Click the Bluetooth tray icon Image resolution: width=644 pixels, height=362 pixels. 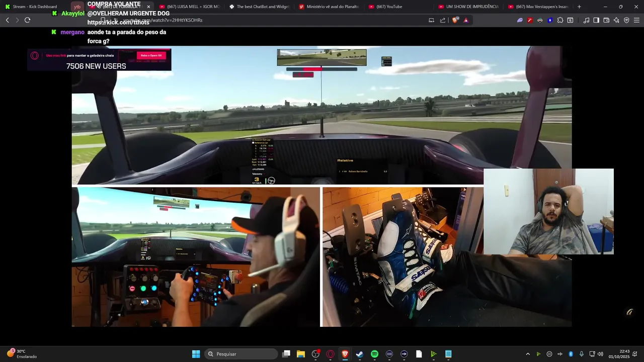point(571,354)
